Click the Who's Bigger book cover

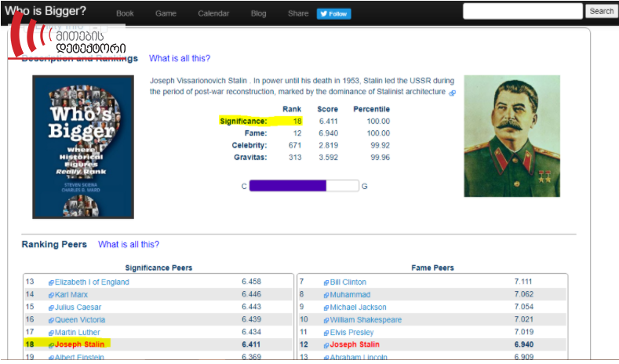tap(83, 147)
